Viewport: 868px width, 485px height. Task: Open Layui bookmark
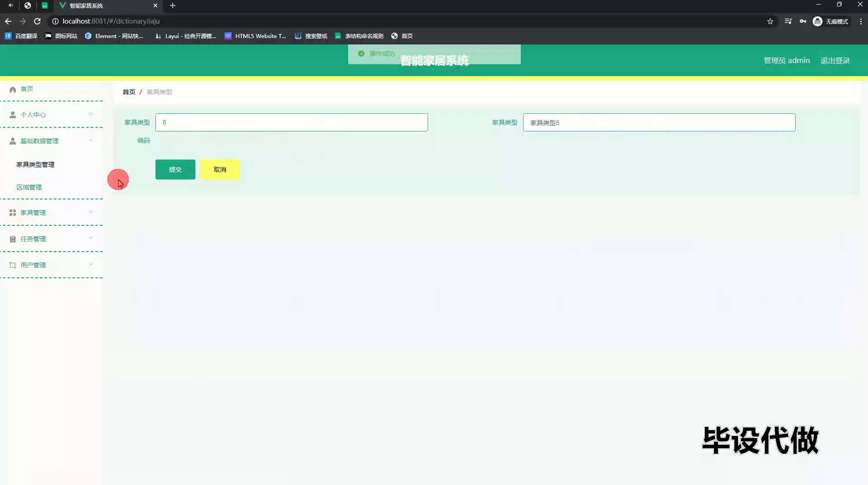(185, 36)
